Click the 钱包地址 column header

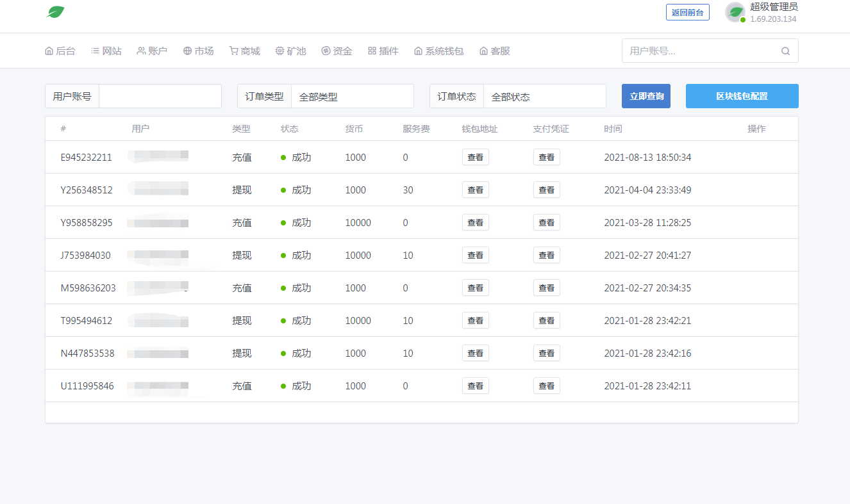(x=479, y=129)
